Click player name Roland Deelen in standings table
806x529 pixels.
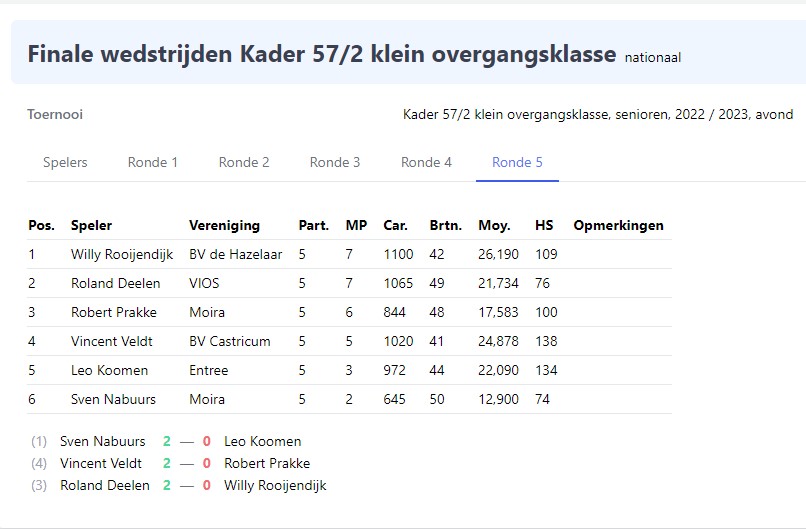(x=116, y=283)
